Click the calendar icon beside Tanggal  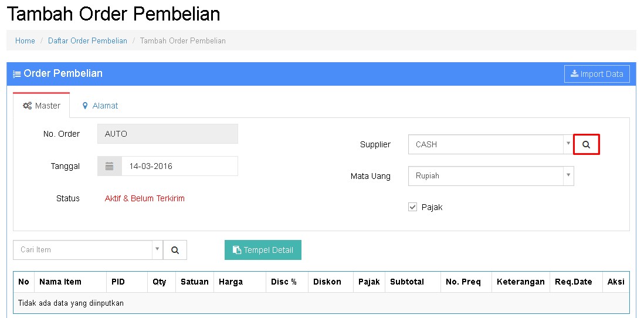point(109,166)
